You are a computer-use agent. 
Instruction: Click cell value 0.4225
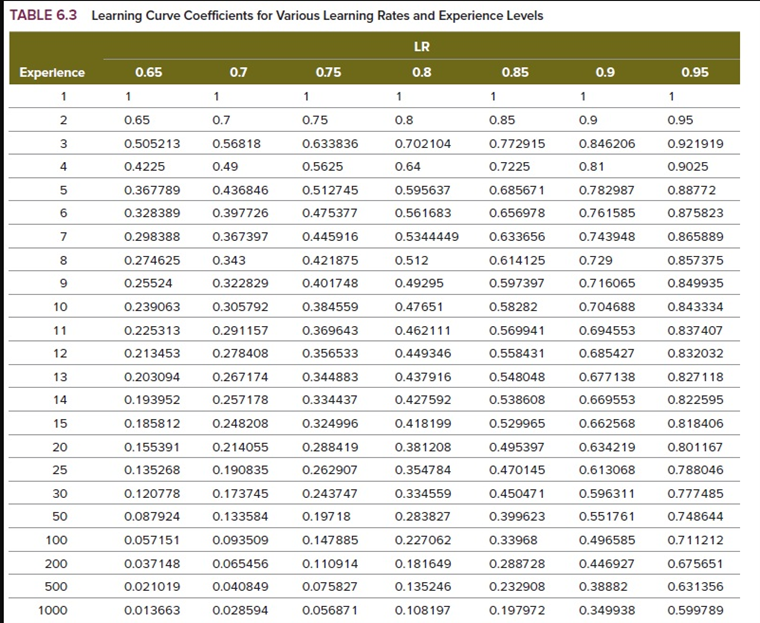coord(144,166)
